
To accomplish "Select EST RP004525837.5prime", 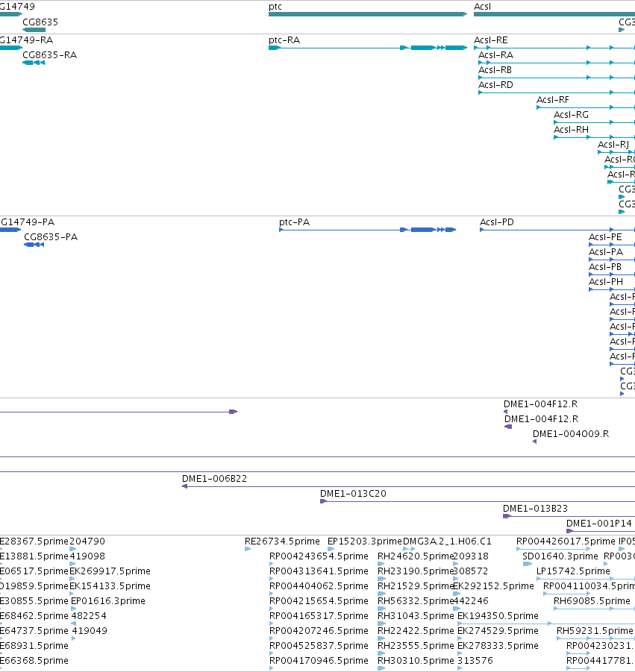I will tap(319, 646).
